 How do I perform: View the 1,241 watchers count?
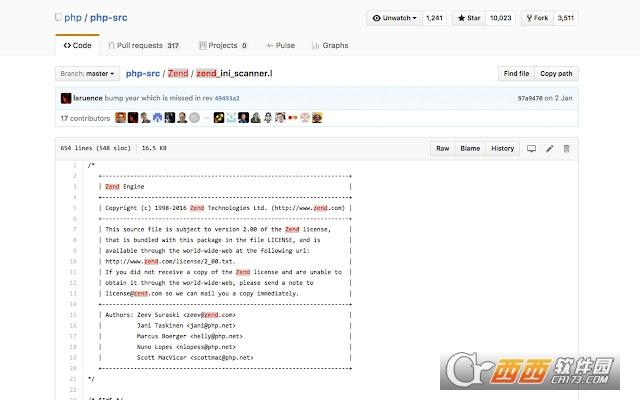point(434,18)
